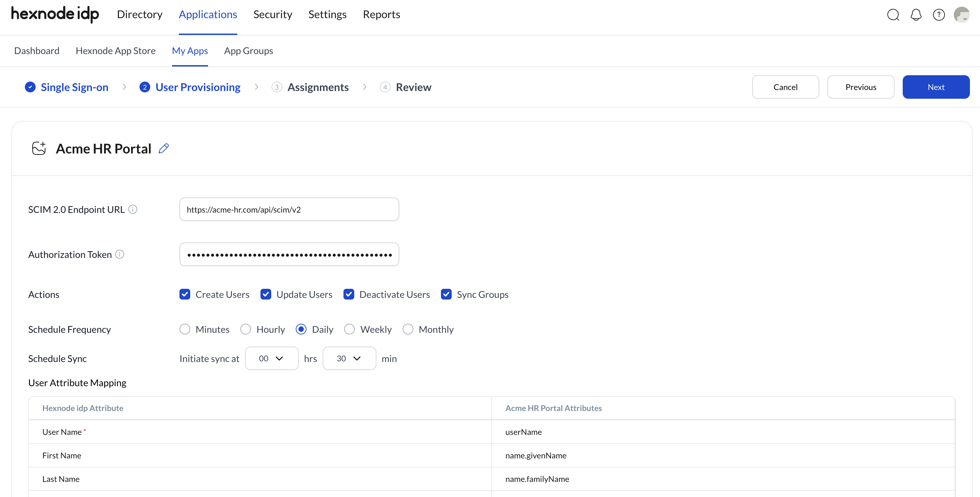Click Authorization Token field
Viewport: 980px width, 497px height.
point(289,254)
